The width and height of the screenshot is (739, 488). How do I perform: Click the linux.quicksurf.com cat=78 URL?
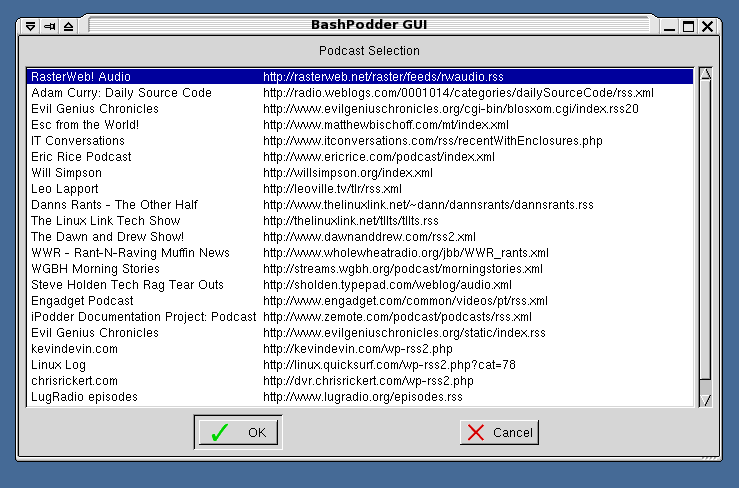pos(389,365)
